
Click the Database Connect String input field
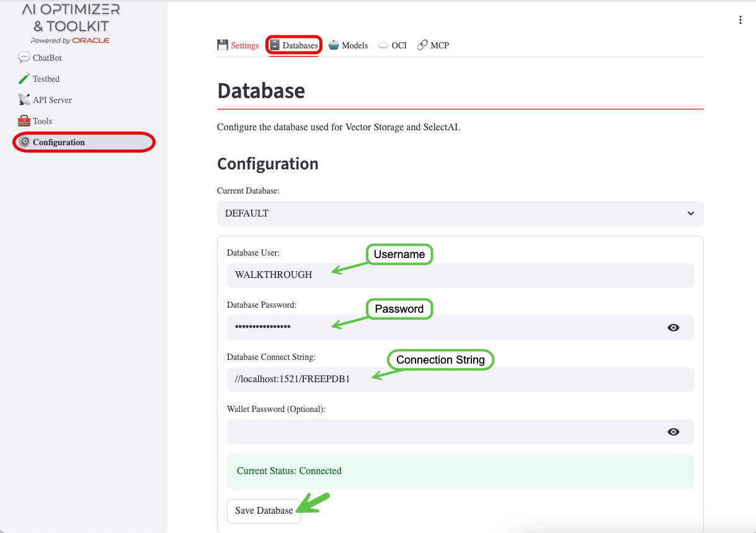460,379
